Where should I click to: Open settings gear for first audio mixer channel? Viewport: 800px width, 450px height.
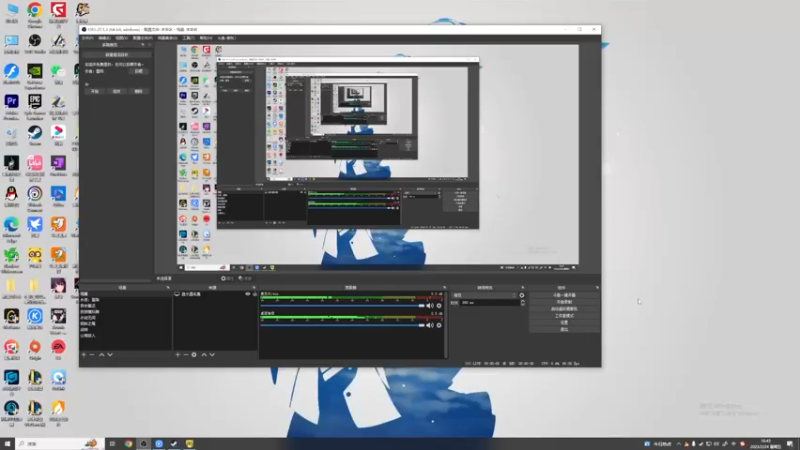439,306
